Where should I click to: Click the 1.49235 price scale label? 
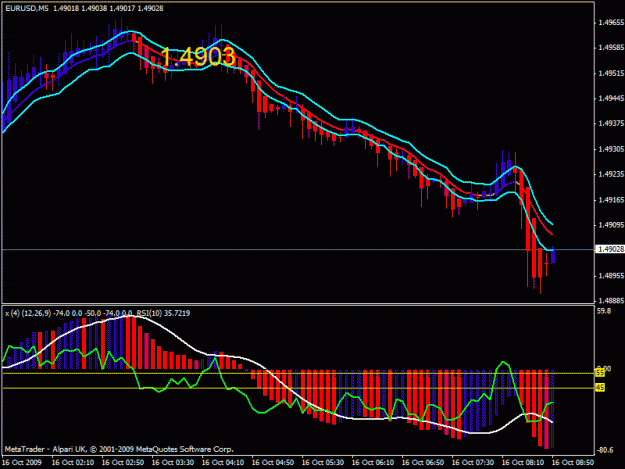click(611, 174)
